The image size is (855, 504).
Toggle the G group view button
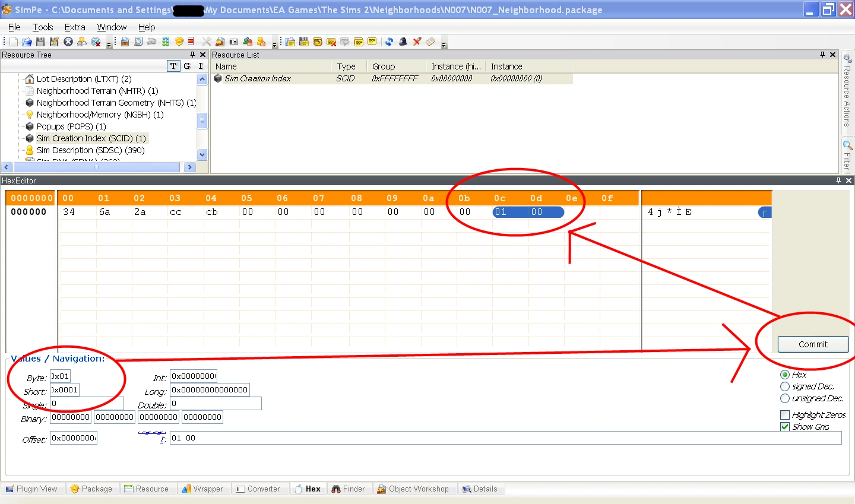pyautogui.click(x=187, y=66)
